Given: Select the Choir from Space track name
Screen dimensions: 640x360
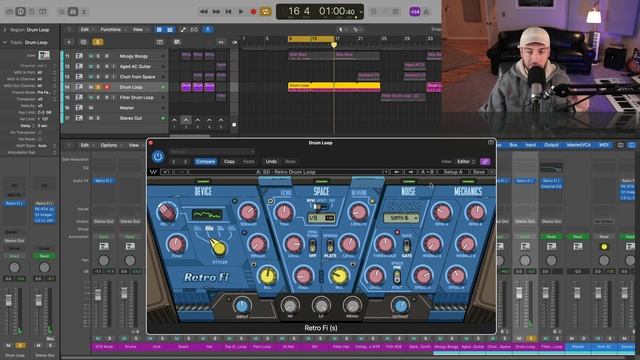Looking at the screenshot, I should (137, 77).
